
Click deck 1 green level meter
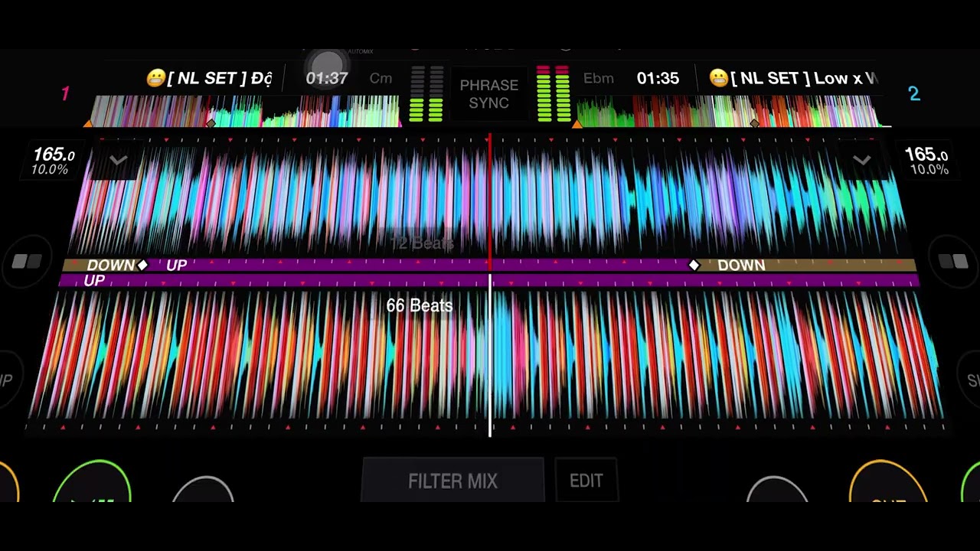[x=426, y=94]
